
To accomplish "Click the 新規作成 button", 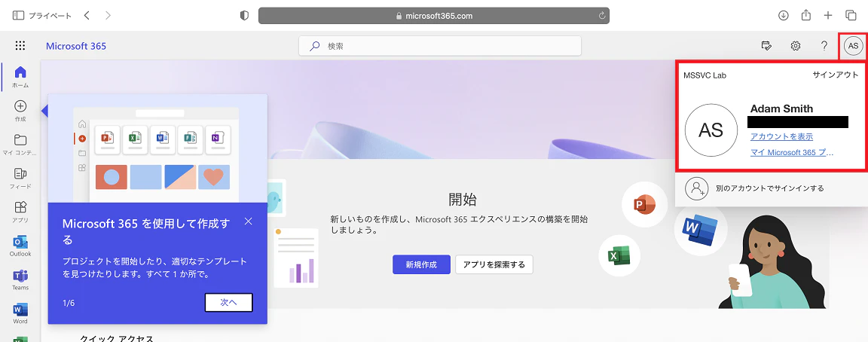I will [421, 264].
